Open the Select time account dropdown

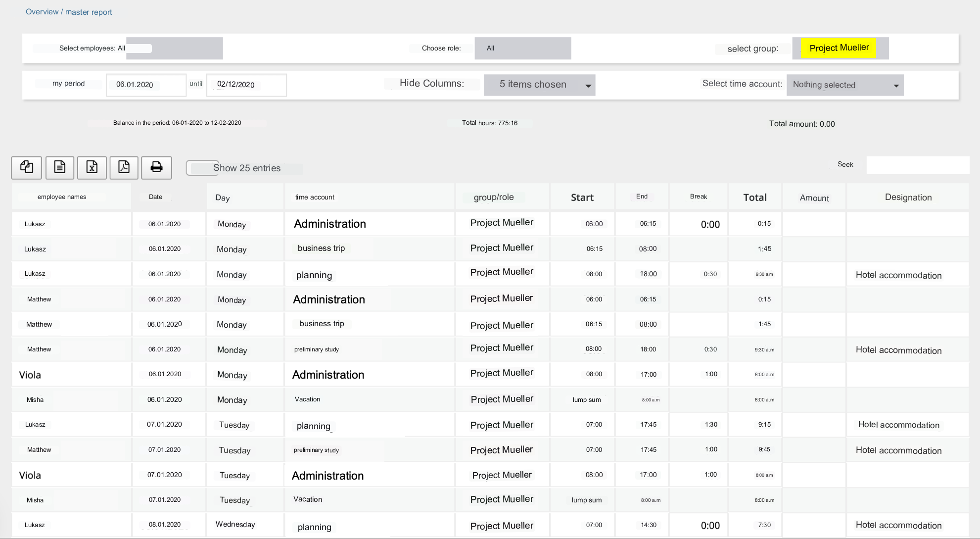pyautogui.click(x=845, y=85)
